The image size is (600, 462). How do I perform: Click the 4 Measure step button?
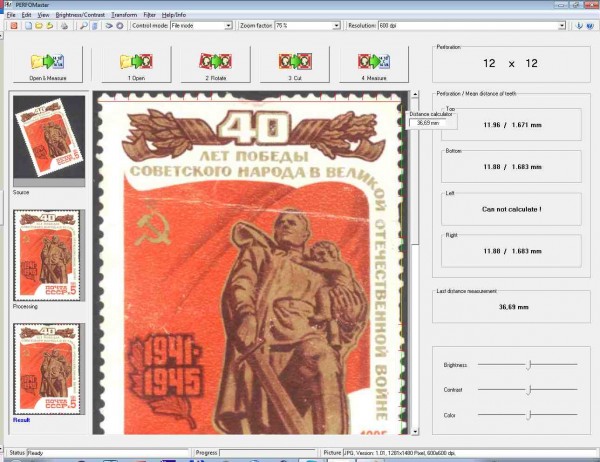[x=374, y=65]
